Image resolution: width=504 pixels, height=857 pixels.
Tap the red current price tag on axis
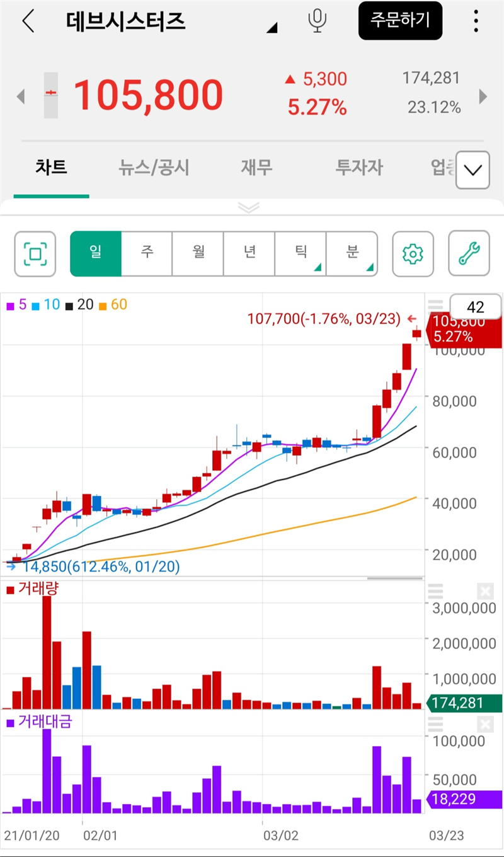(x=465, y=330)
